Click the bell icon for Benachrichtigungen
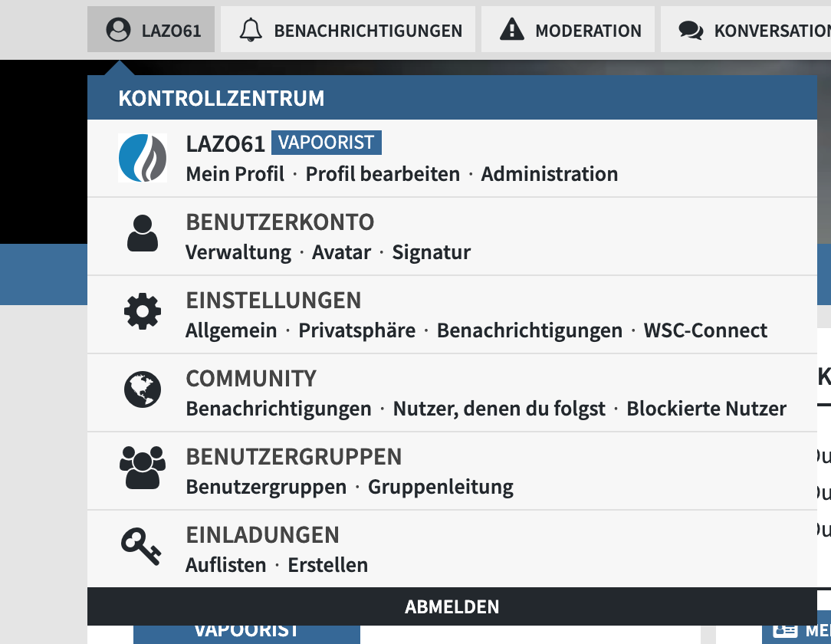831x644 pixels. pos(251,31)
